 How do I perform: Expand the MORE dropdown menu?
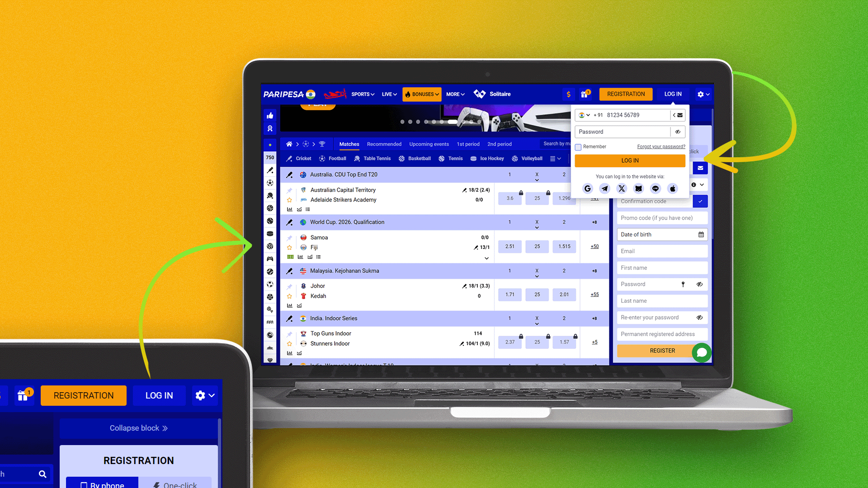coord(454,94)
